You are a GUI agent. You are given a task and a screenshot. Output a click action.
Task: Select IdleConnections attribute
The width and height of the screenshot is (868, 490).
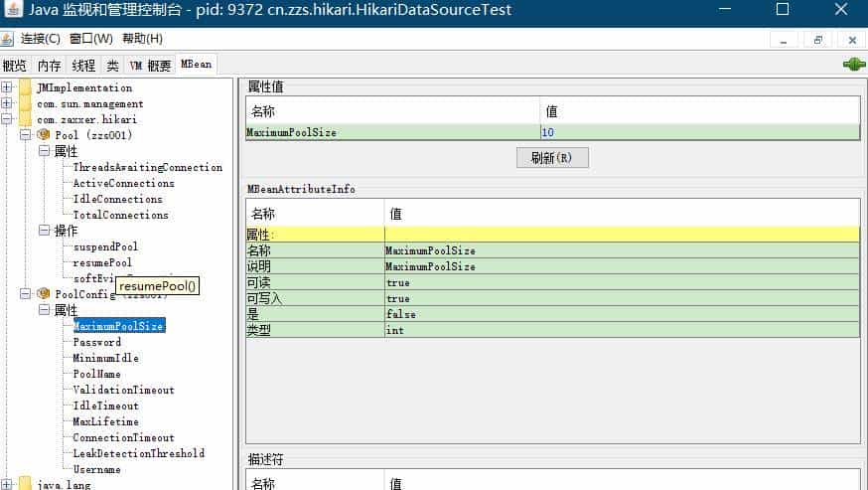pos(117,199)
